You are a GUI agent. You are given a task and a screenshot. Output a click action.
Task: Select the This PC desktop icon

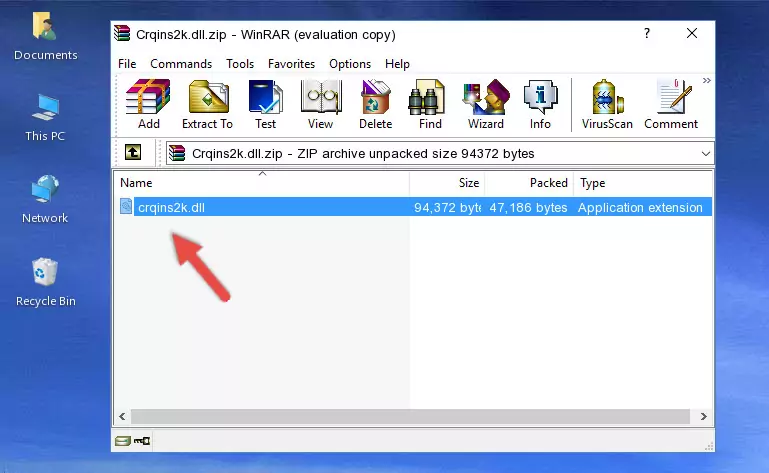click(45, 118)
